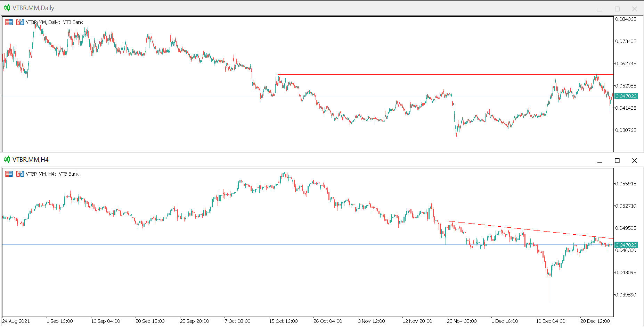Click the 0.084065 price scale label
The width and height of the screenshot is (644, 327).
click(x=626, y=19)
